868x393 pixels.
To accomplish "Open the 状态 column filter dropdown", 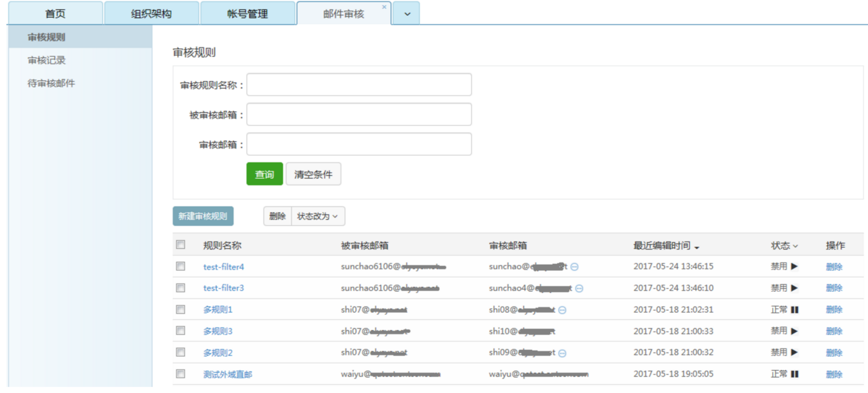I will coord(784,246).
